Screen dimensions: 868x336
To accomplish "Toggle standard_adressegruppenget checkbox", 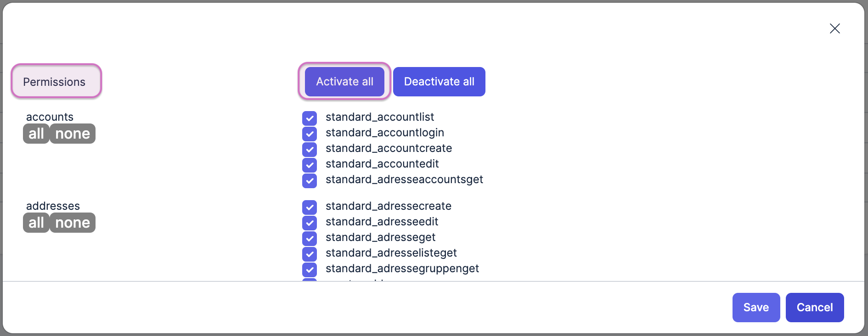I will pyautogui.click(x=310, y=269).
